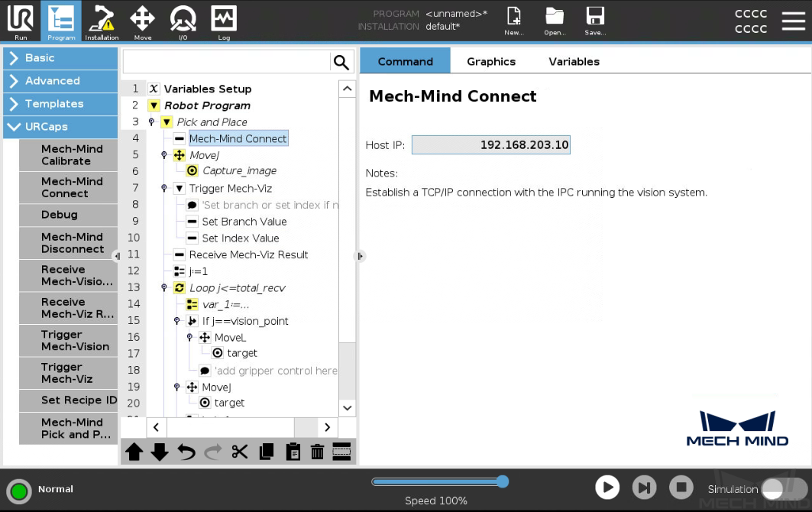
Task: Select the Loop j<=total_recv node
Action: (x=237, y=288)
